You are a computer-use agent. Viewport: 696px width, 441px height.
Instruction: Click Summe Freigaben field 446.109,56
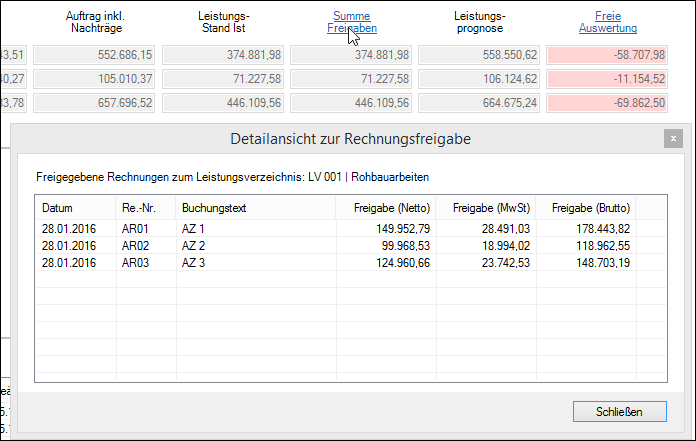pos(351,103)
